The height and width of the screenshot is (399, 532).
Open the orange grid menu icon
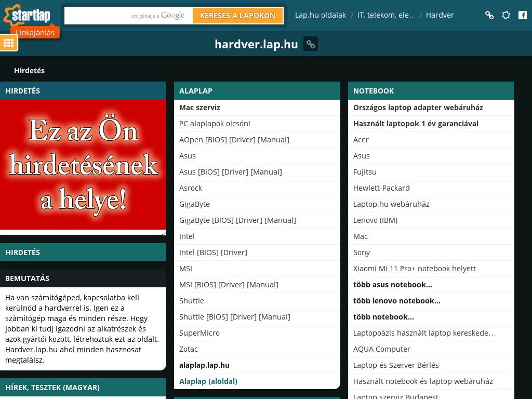9,43
